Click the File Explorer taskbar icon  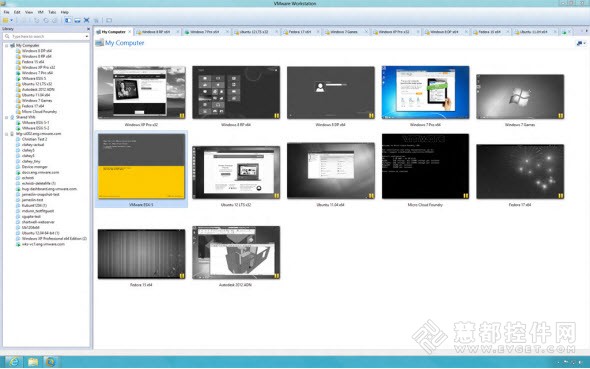click(x=33, y=362)
